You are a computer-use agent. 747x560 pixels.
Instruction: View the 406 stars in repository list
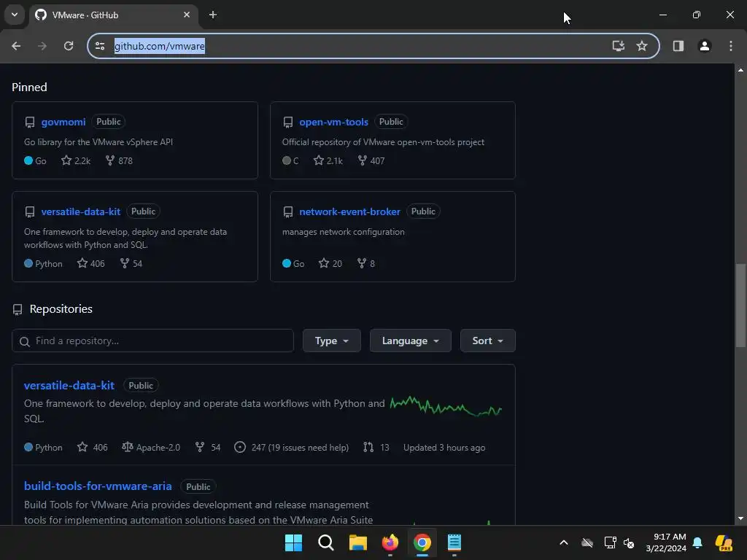93,448
